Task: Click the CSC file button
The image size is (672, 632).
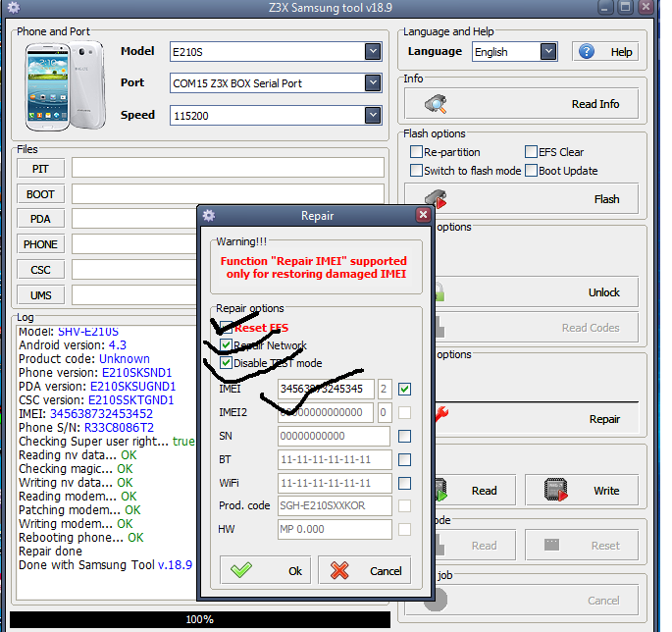Action: click(x=41, y=270)
